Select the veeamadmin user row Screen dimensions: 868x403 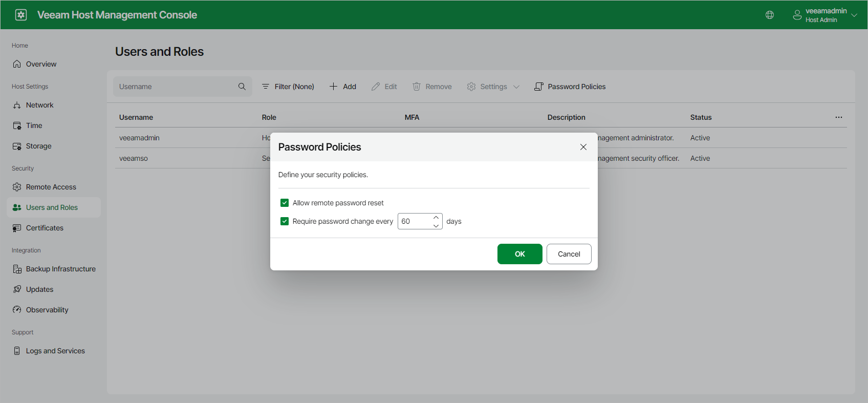tap(481, 138)
